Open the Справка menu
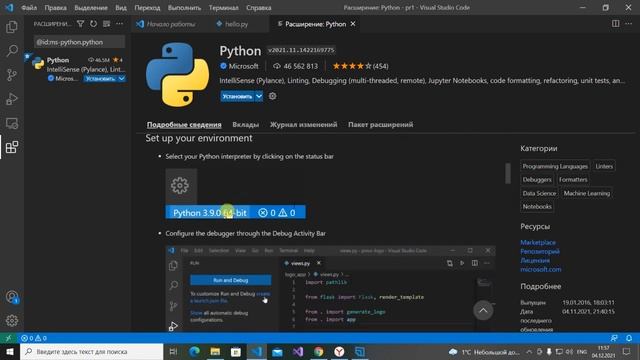This screenshot has height=360, width=640. pos(259,8)
